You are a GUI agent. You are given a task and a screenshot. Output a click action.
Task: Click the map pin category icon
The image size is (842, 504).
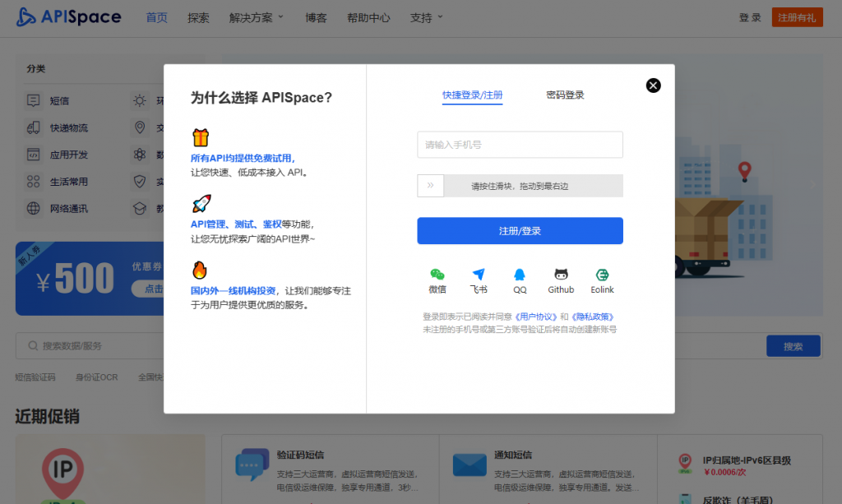pyautogui.click(x=140, y=127)
